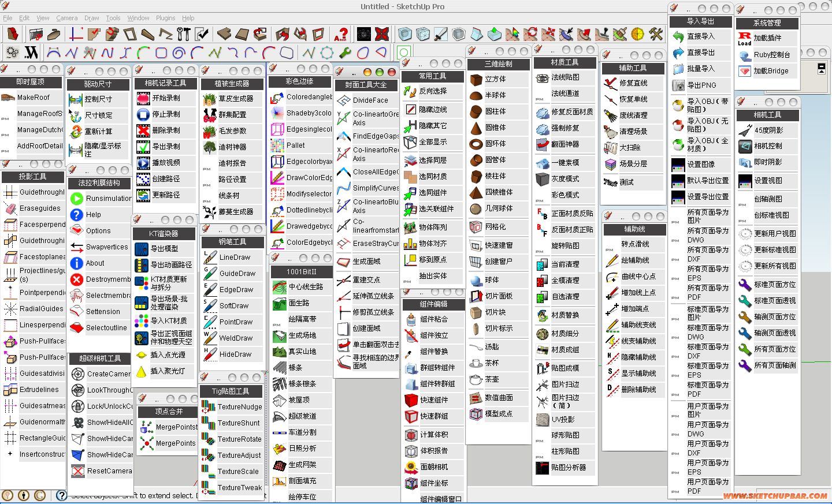Image resolution: width=832 pixels, height=504 pixels.
Task: Open the 相机控制 camera control icon
Action: point(745,147)
